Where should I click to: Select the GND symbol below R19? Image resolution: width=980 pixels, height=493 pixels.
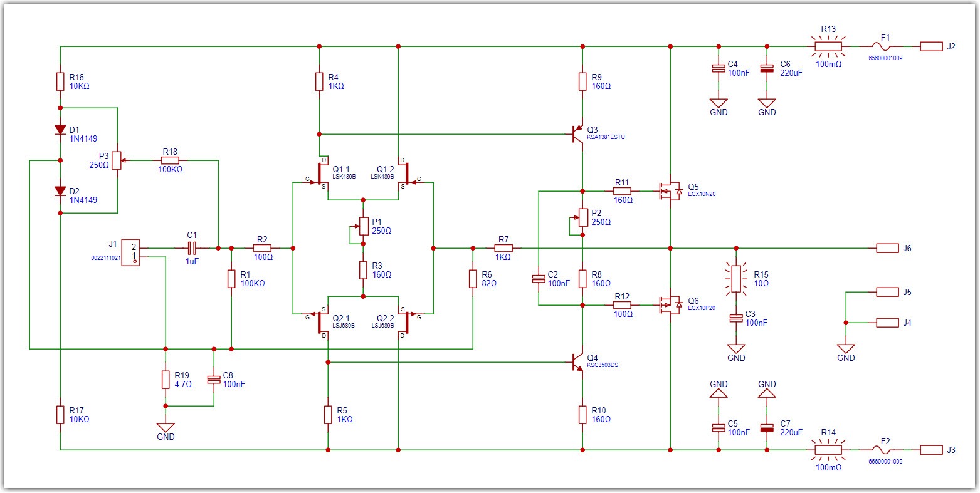[166, 427]
